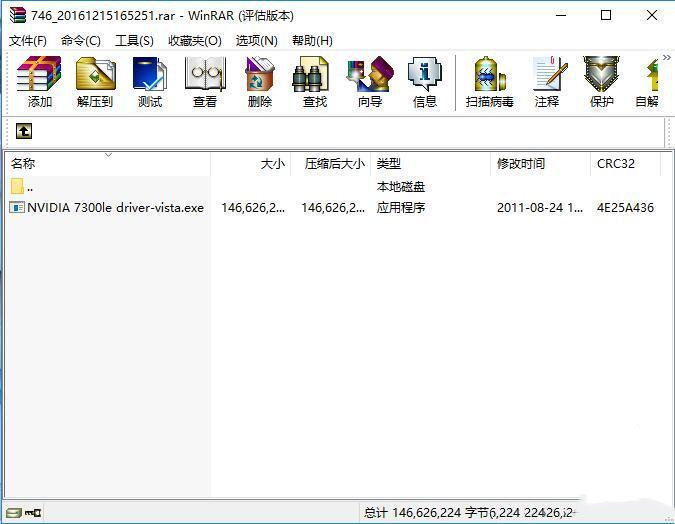
Task: Open the View (查看) tool
Action: click(205, 82)
